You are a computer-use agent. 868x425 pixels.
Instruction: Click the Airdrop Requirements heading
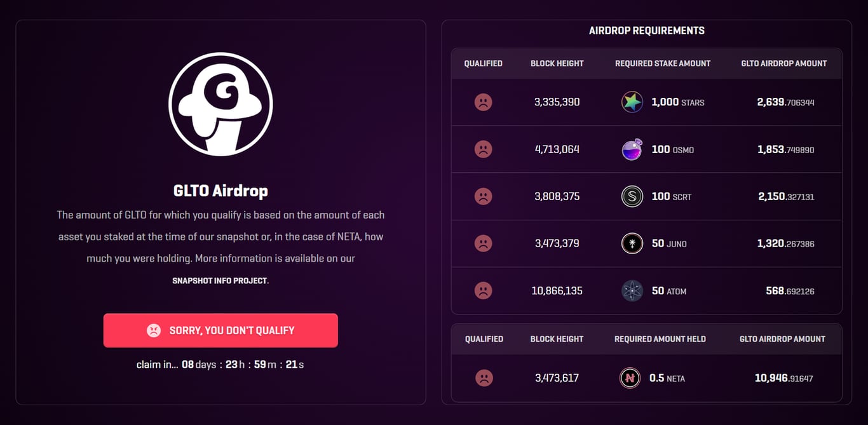647,30
